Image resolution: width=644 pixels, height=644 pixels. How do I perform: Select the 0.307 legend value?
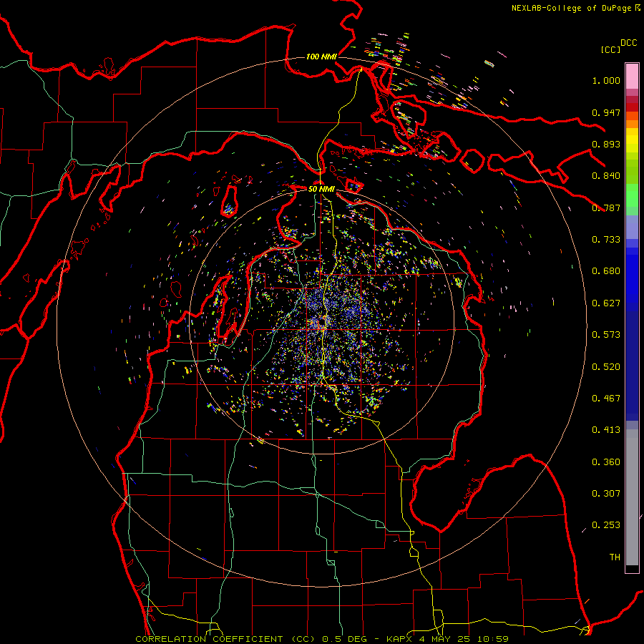coord(606,494)
